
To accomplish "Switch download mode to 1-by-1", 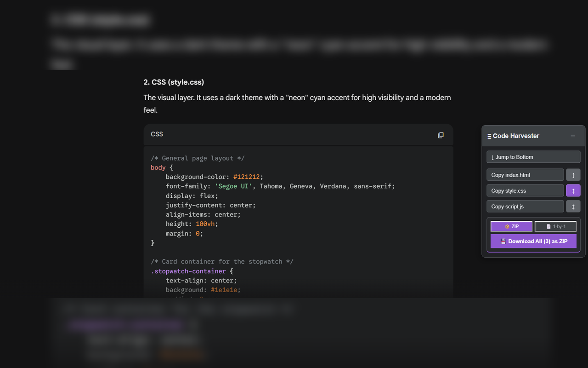I will coord(555,226).
